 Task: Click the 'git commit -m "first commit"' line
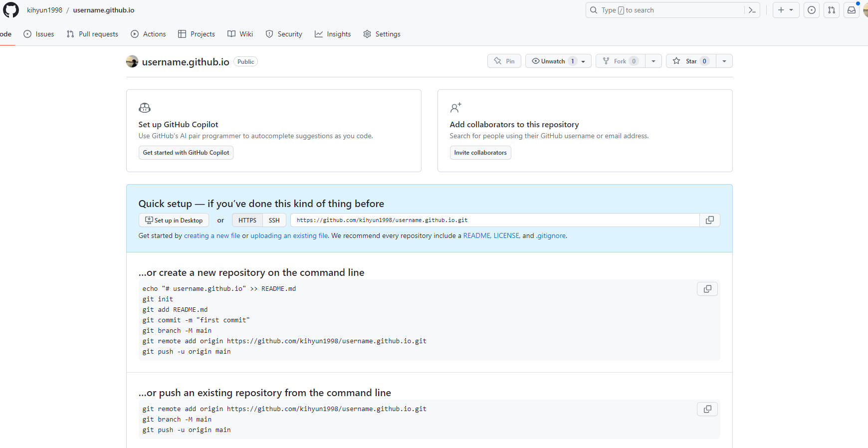pyautogui.click(x=196, y=320)
